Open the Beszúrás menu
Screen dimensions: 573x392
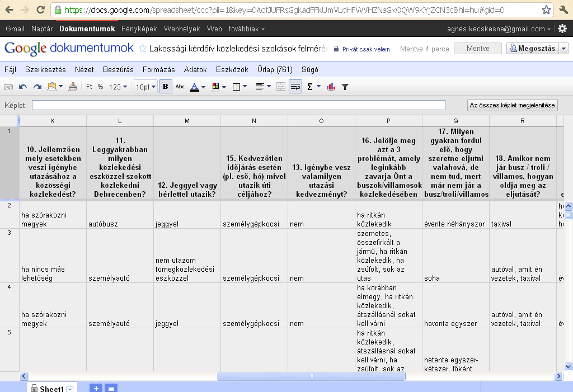[118, 69]
